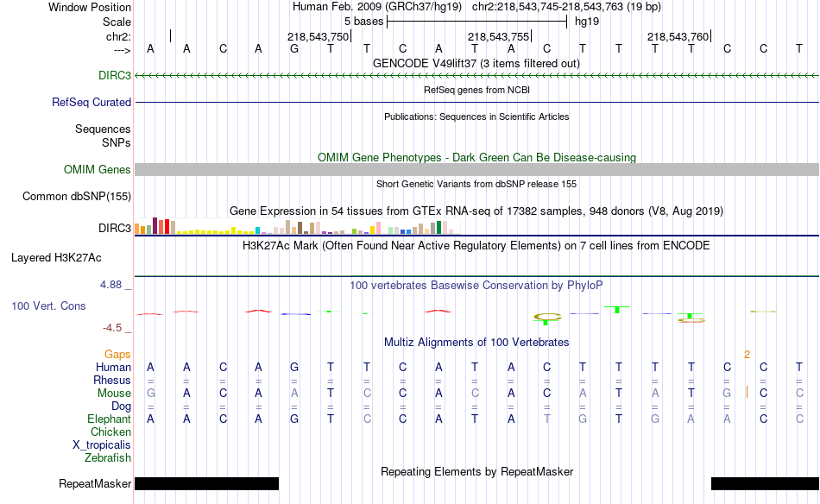Click the GTEx Gene Expression track title

click(476, 211)
